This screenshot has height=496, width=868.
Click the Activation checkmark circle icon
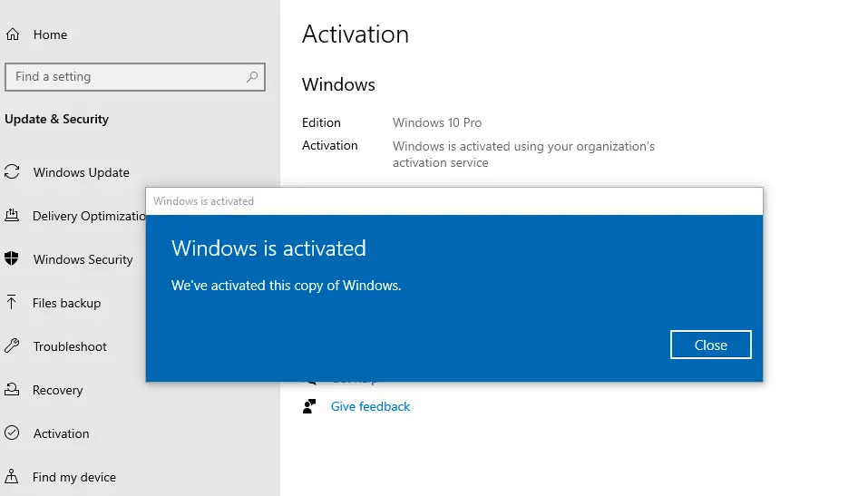12,433
